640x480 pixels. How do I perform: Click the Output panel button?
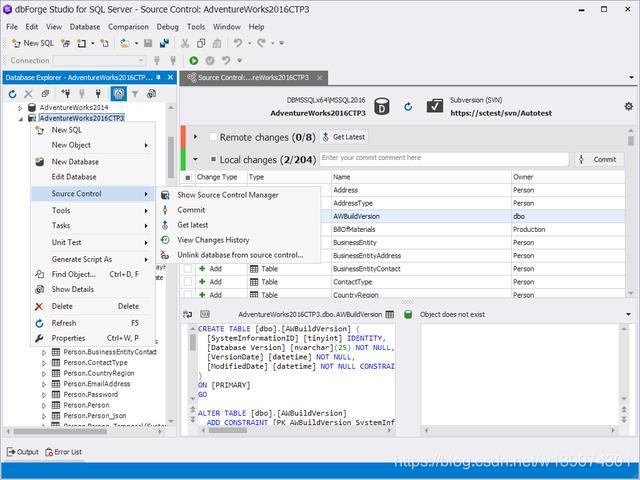[23, 452]
